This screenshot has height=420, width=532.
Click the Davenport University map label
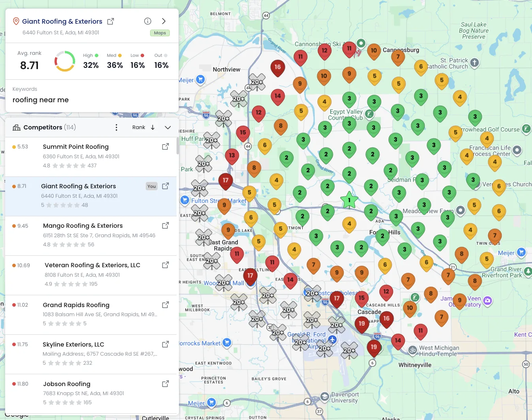tap(345, 397)
